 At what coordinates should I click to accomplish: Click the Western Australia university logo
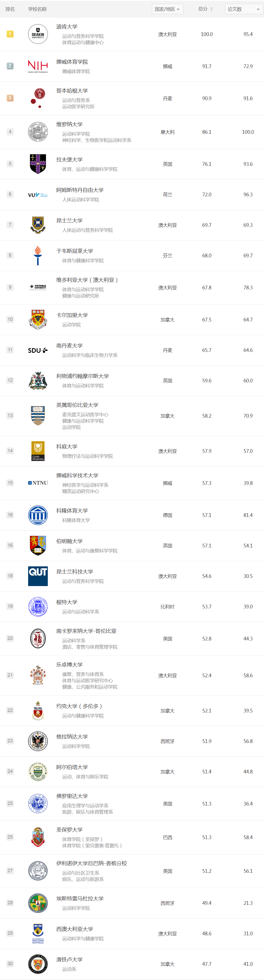(38, 933)
